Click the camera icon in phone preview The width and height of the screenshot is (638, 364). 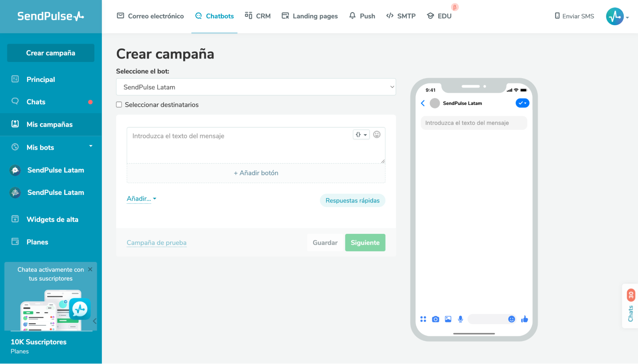coord(435,319)
